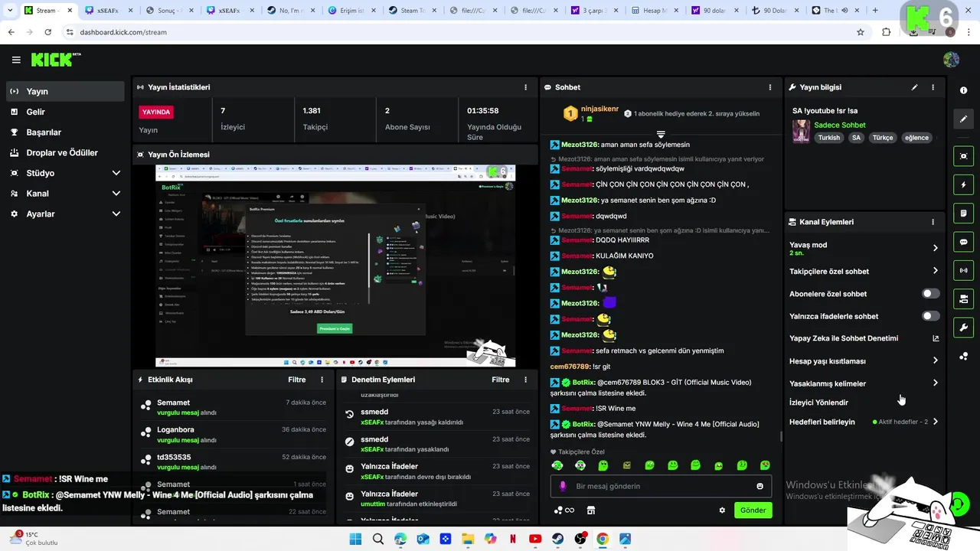Open Yapay Zeka ile Sohbet Denetimi external link
The width and height of the screenshot is (980, 551).
pyautogui.click(x=935, y=338)
